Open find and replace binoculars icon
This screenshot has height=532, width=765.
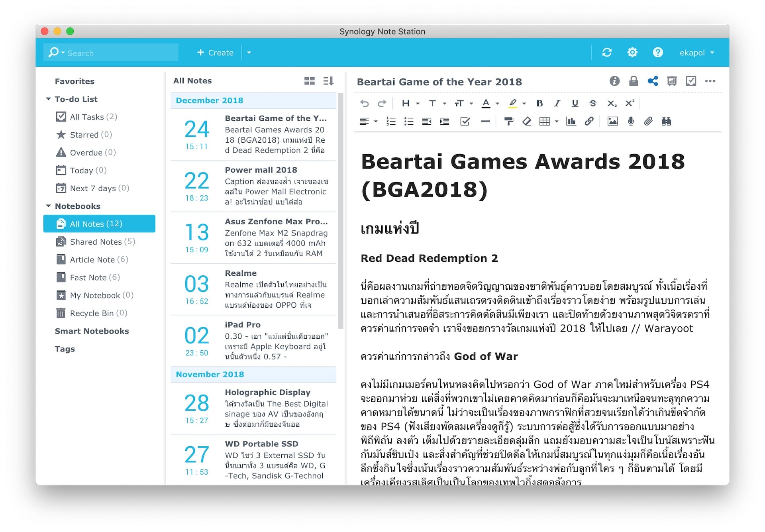click(666, 122)
